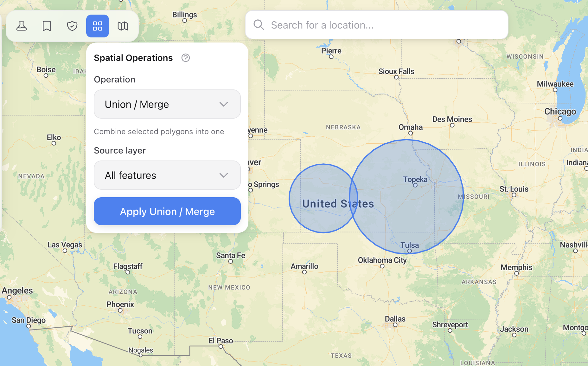Image resolution: width=588 pixels, height=366 pixels.
Task: Select the shield validation tool
Action: pos(72,26)
